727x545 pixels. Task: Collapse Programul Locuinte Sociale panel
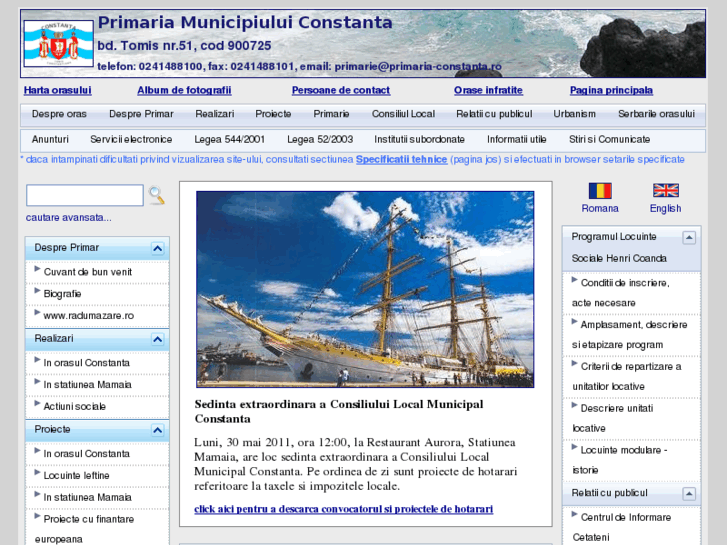pyautogui.click(x=689, y=238)
